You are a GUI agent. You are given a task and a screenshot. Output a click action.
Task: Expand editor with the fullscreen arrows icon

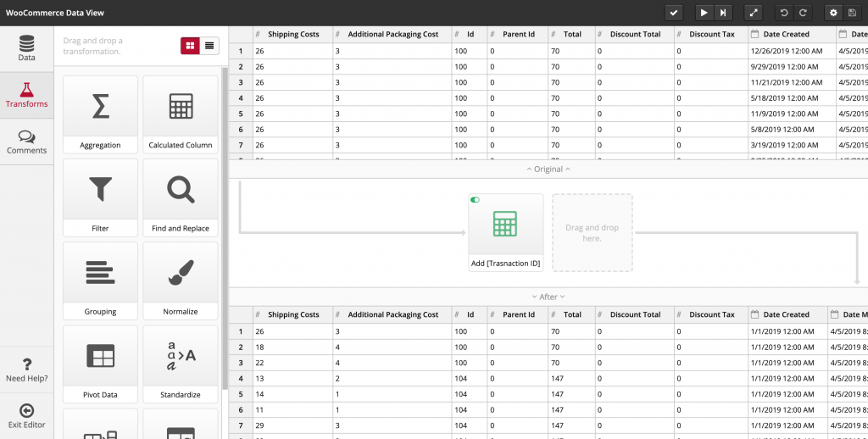[754, 13]
